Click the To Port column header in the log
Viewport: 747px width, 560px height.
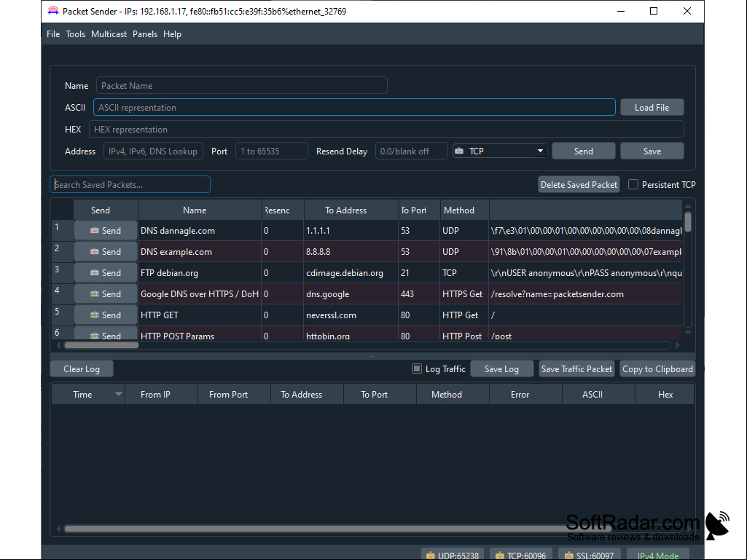coord(380,394)
